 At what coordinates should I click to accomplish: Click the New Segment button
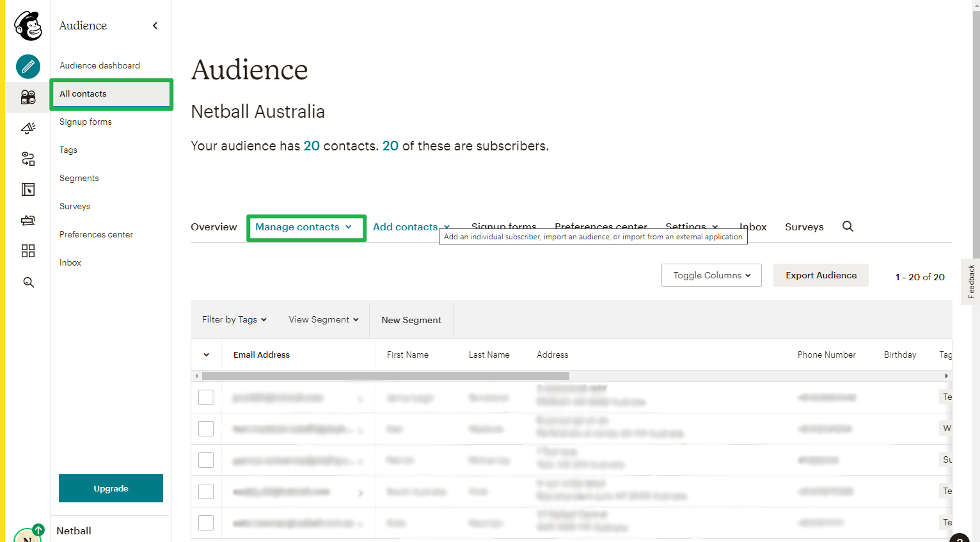pyautogui.click(x=411, y=320)
